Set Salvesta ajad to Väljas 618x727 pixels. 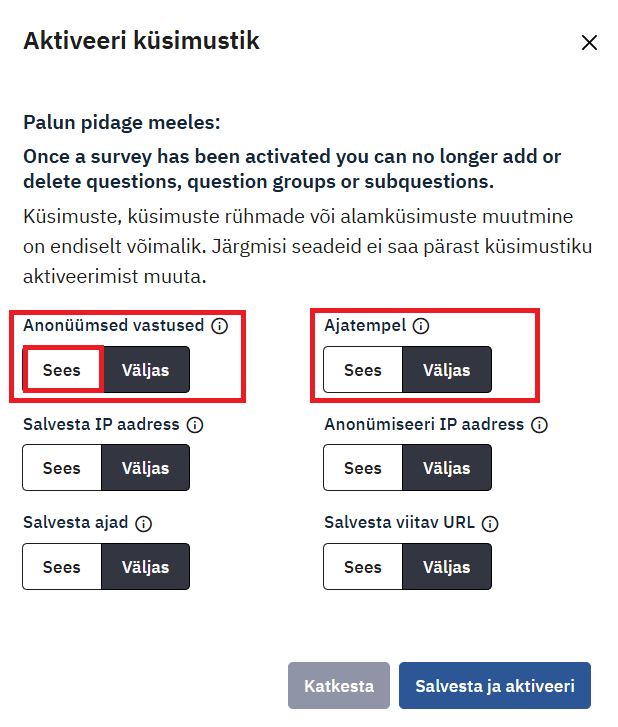(x=145, y=567)
